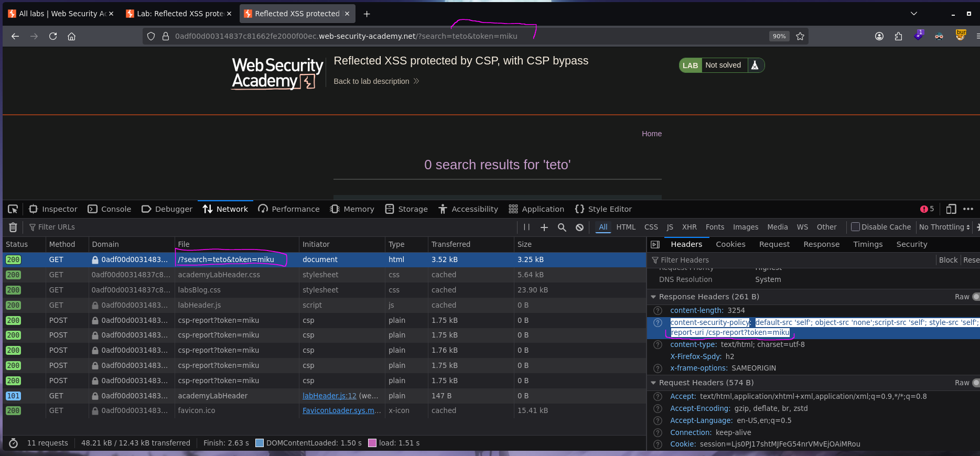Click the Filter URLs input field
Viewport: 980px width, 456px height.
(x=273, y=227)
